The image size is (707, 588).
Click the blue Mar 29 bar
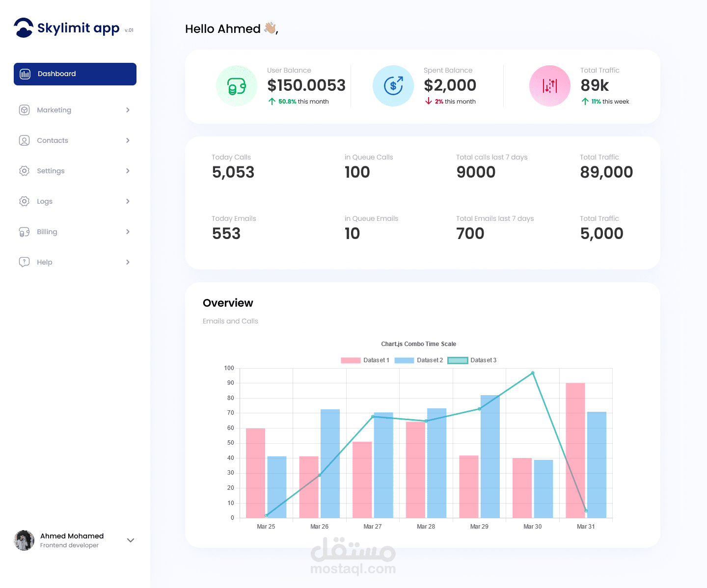click(490, 456)
